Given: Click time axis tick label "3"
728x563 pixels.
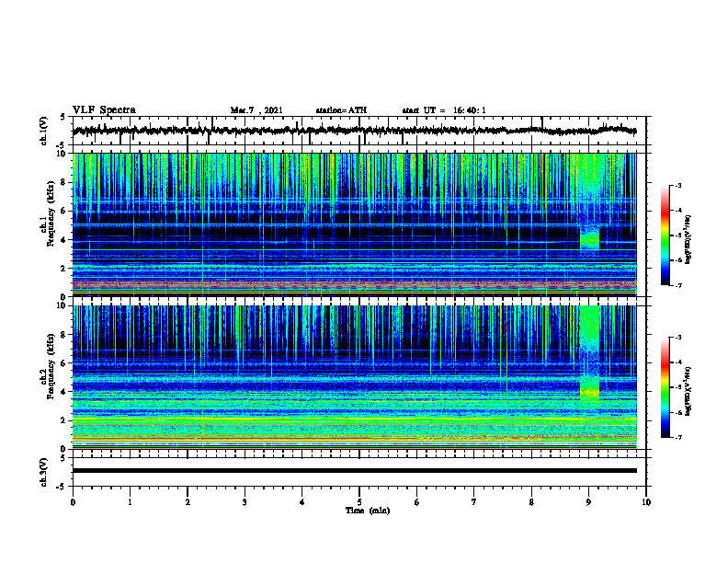Looking at the screenshot, I should click(x=245, y=502).
